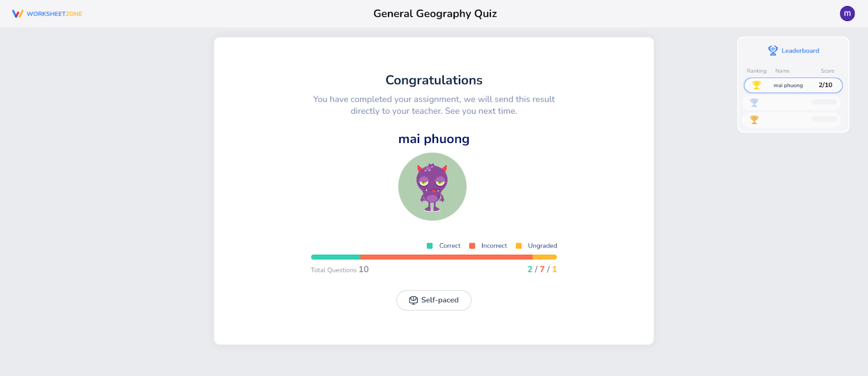Click the green correct segment of results bar
Image resolution: width=868 pixels, height=376 pixels.
pos(335,257)
